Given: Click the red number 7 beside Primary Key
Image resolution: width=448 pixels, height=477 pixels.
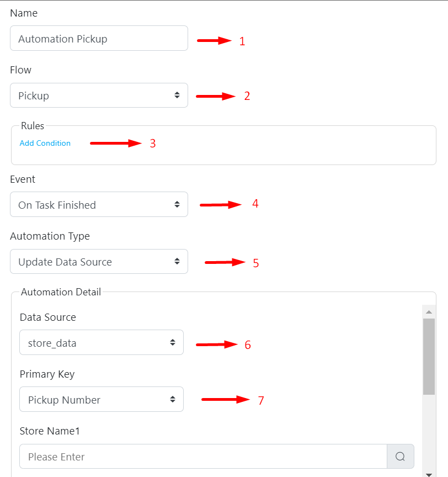Looking at the screenshot, I should click(261, 400).
